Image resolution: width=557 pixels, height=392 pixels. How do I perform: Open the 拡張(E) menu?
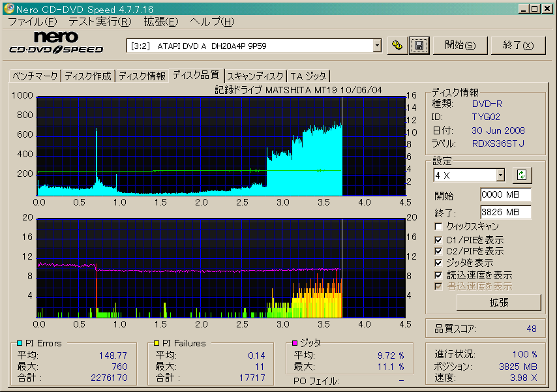(161, 22)
